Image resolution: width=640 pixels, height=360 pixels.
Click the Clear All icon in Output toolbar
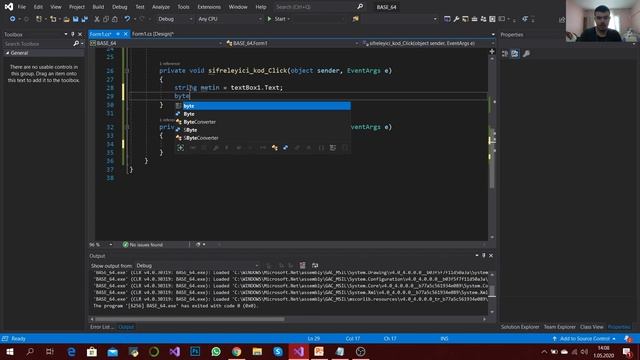pos(302,265)
